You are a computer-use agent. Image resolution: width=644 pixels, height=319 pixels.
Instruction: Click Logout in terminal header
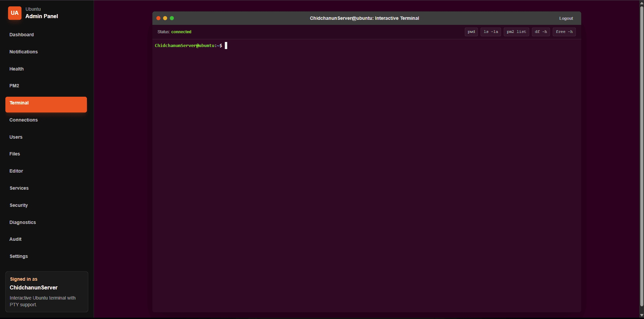click(x=566, y=18)
